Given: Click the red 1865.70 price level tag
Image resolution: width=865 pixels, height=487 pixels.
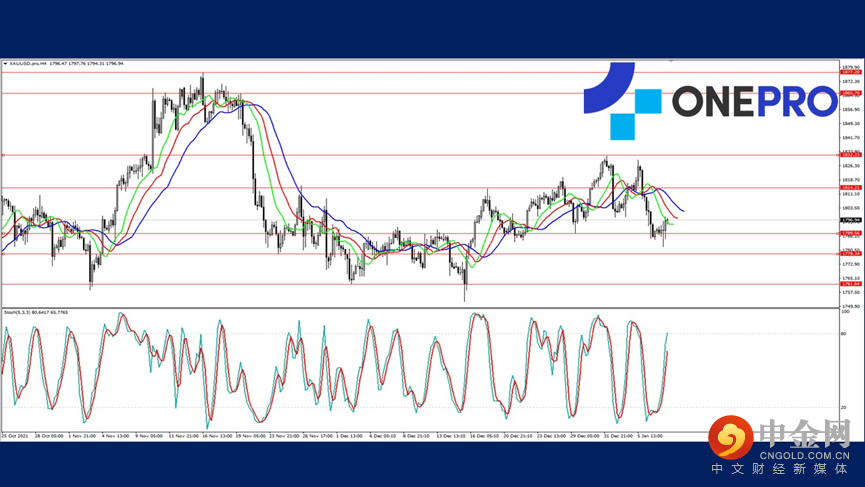Looking at the screenshot, I should [x=851, y=93].
